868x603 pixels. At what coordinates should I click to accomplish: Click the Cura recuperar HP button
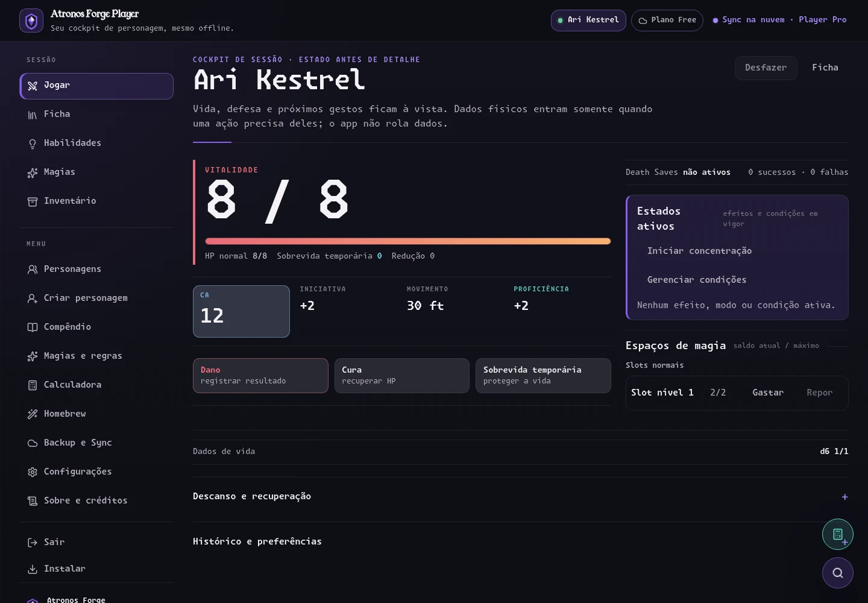(402, 376)
